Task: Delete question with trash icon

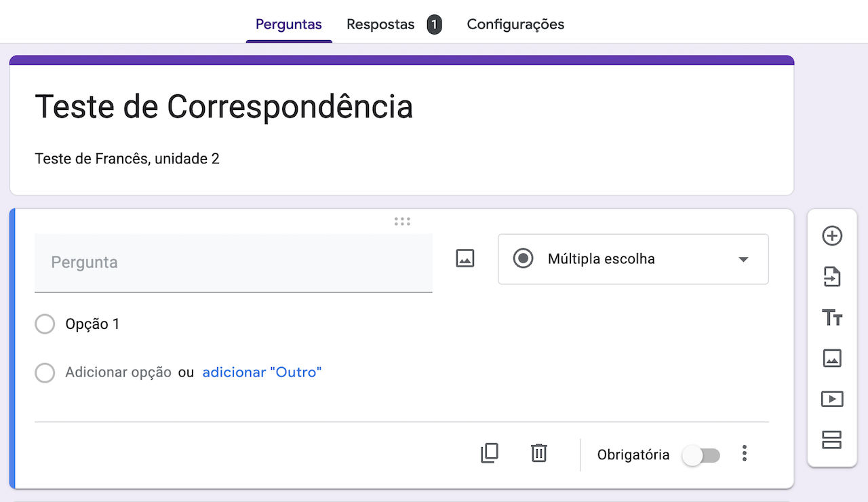Action: pos(538,453)
